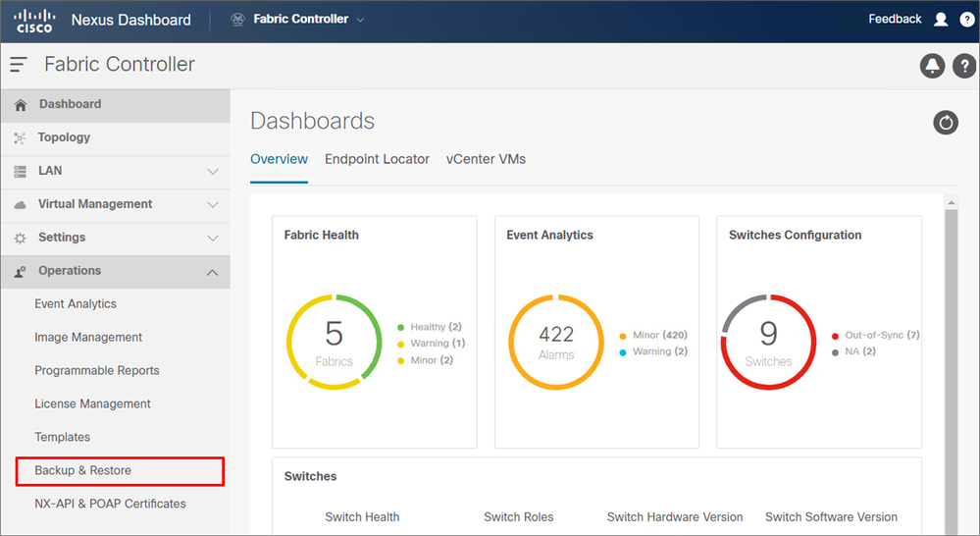Click the Healthy (2) legend entry
This screenshot has width=980, height=536.
[430, 327]
